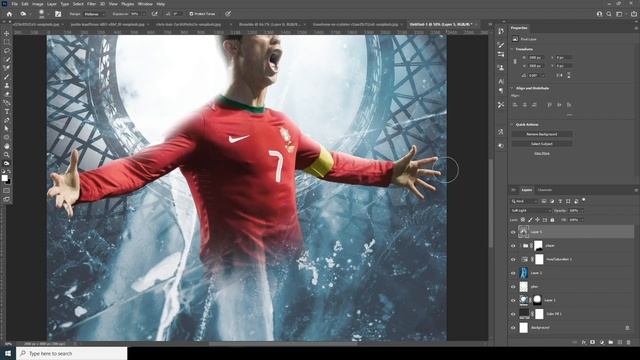Hide the Hue/Saturation adjustment layer

click(513, 259)
